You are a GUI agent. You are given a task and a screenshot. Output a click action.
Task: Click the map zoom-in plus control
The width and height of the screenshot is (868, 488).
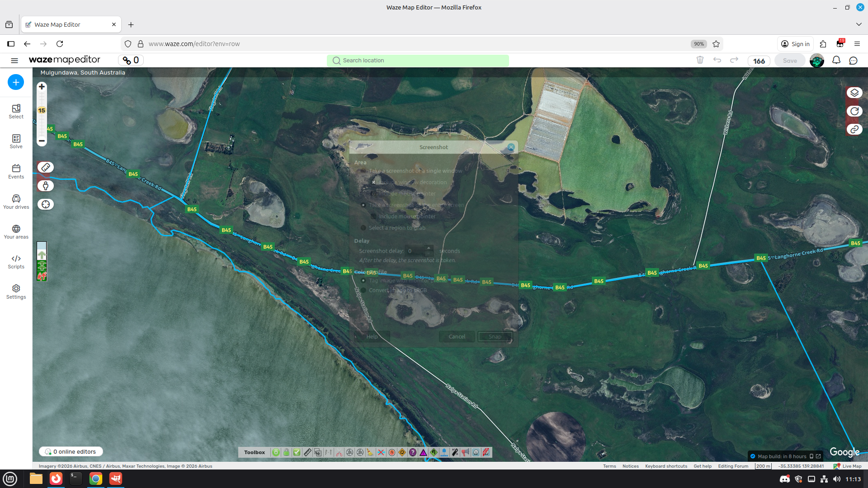(x=42, y=87)
